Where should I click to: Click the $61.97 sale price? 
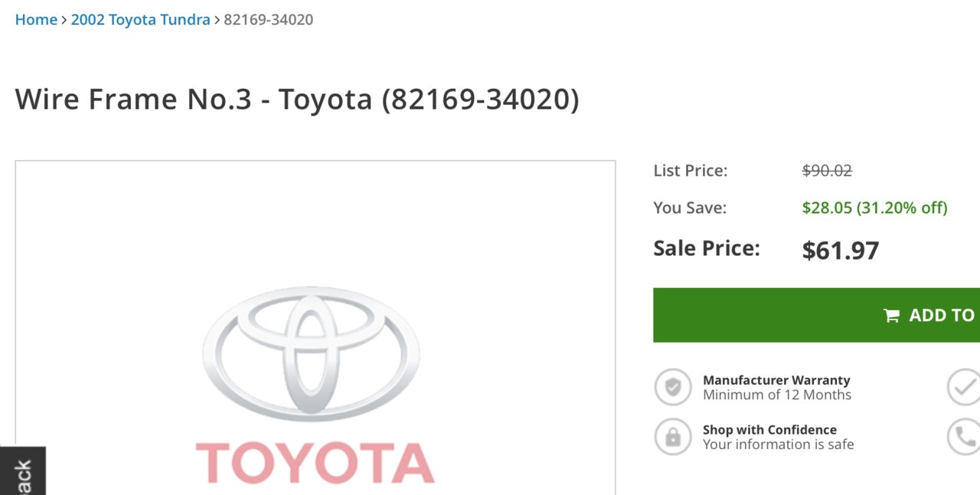click(x=841, y=251)
